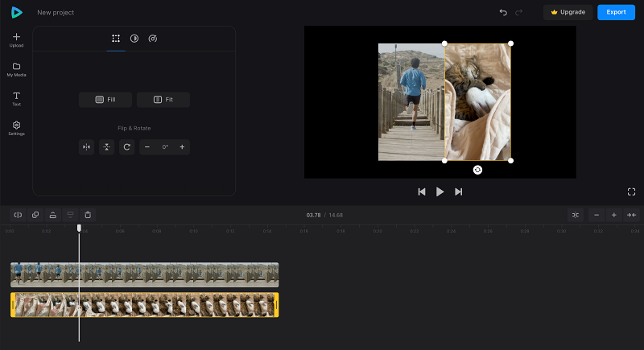Switch to the Speed tab
Image resolution: width=644 pixels, height=350 pixels.
[153, 39]
